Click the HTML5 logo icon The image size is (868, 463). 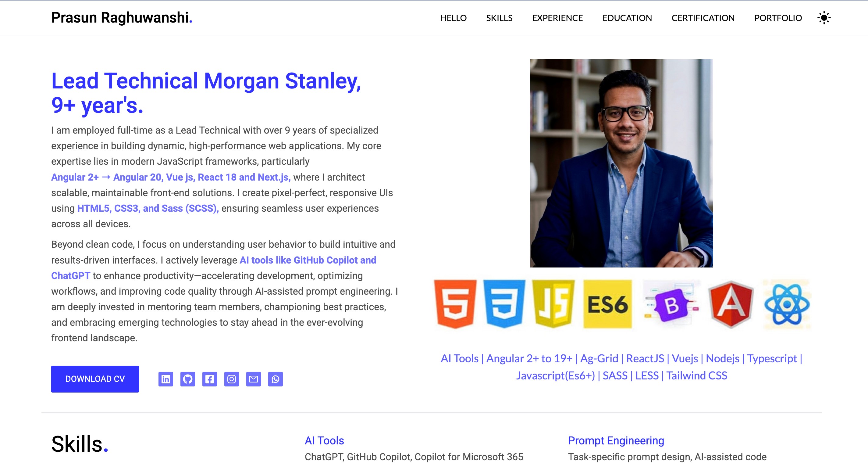(x=455, y=304)
